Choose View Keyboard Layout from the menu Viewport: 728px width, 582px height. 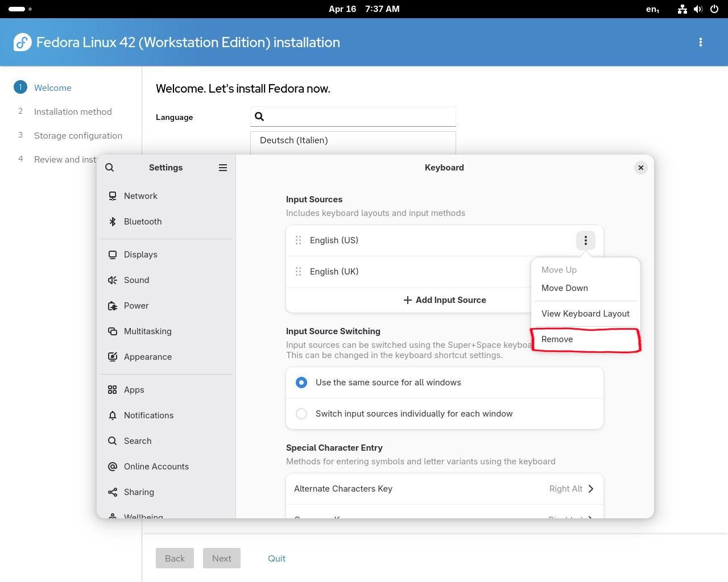point(586,314)
